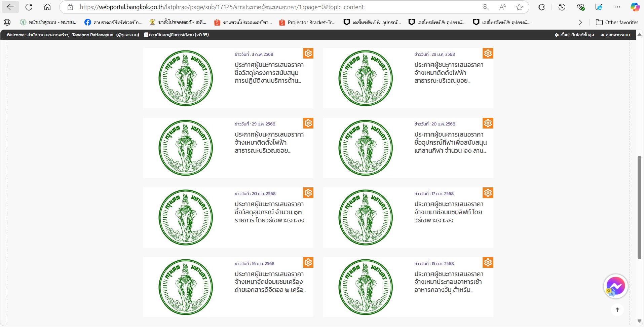
Task: Open announcement ซื้อวัสดุโครงการสนับสนุน title
Action: click(269, 73)
